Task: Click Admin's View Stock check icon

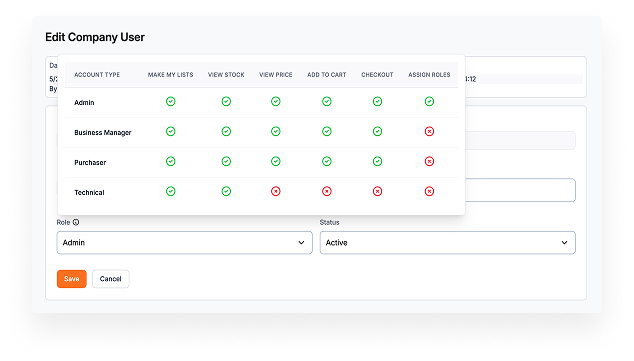Action: pyautogui.click(x=226, y=101)
